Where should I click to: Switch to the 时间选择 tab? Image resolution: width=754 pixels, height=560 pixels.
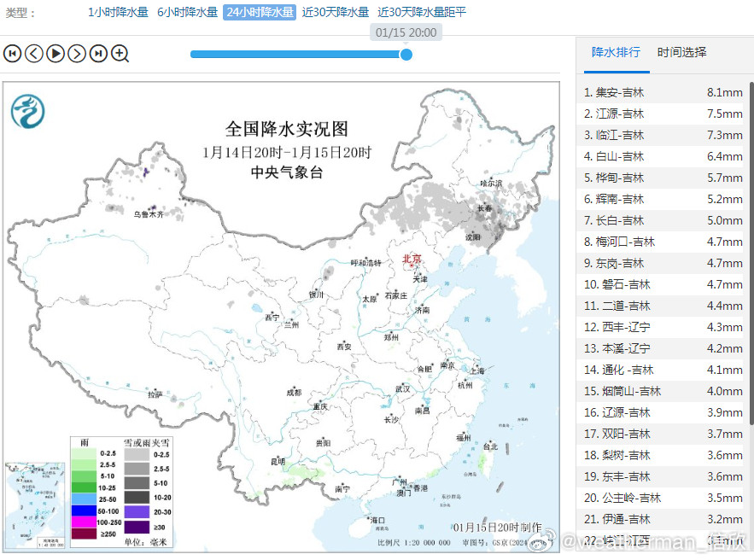[682, 52]
